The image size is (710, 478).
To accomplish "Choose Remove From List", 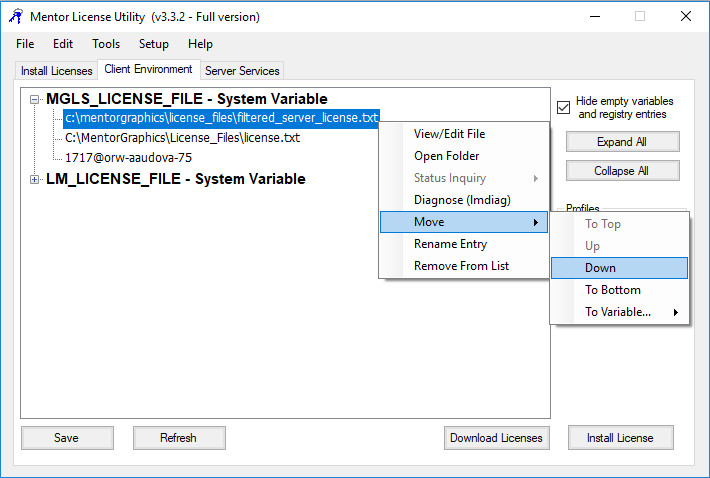I will pyautogui.click(x=464, y=266).
